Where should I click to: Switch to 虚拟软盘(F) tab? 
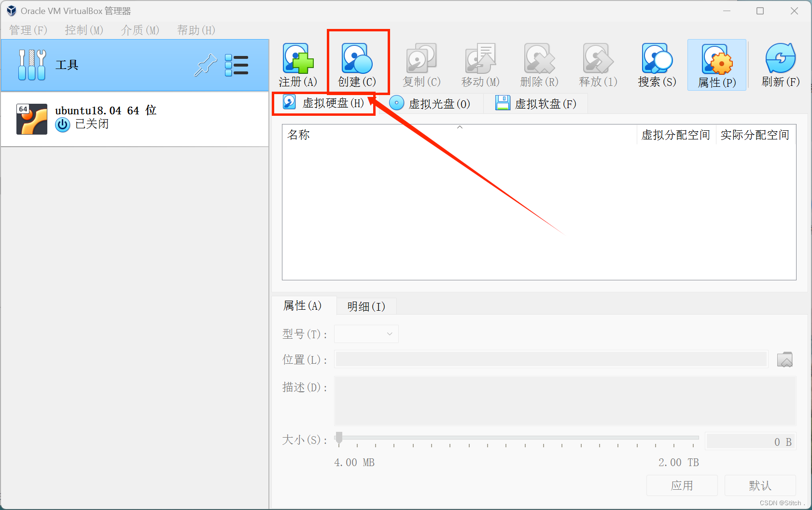[x=536, y=103]
